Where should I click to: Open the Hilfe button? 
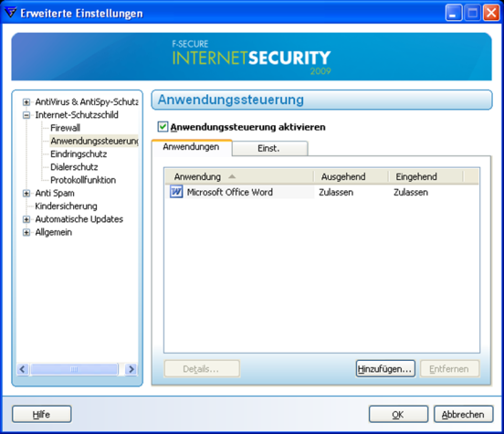click(41, 414)
